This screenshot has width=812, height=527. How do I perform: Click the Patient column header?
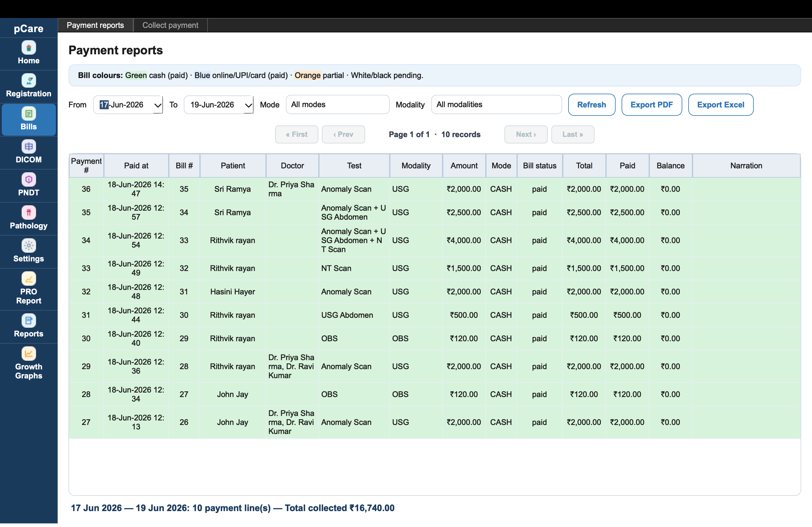pyautogui.click(x=233, y=165)
